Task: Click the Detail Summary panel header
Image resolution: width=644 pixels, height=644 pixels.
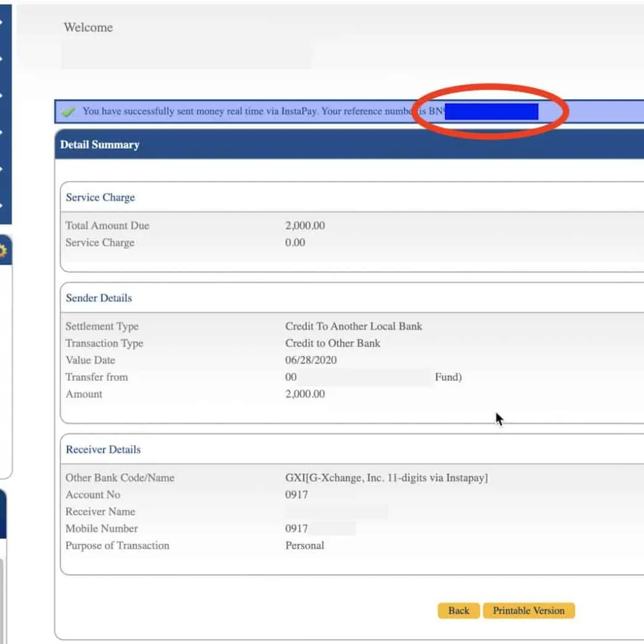Action: (x=100, y=145)
